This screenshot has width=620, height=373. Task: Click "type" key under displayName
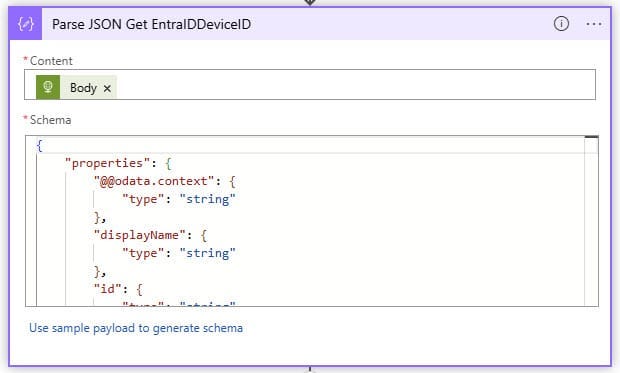click(x=143, y=253)
